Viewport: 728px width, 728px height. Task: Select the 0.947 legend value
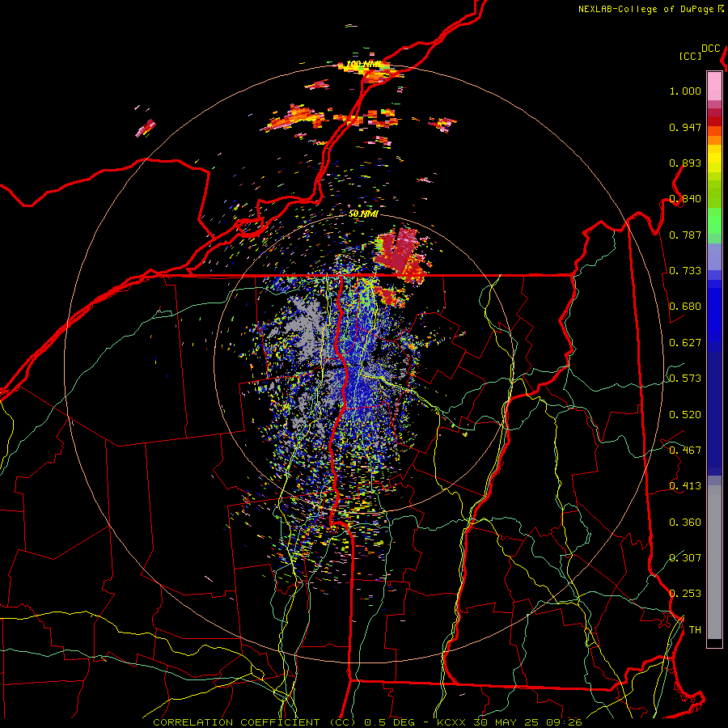(685, 127)
